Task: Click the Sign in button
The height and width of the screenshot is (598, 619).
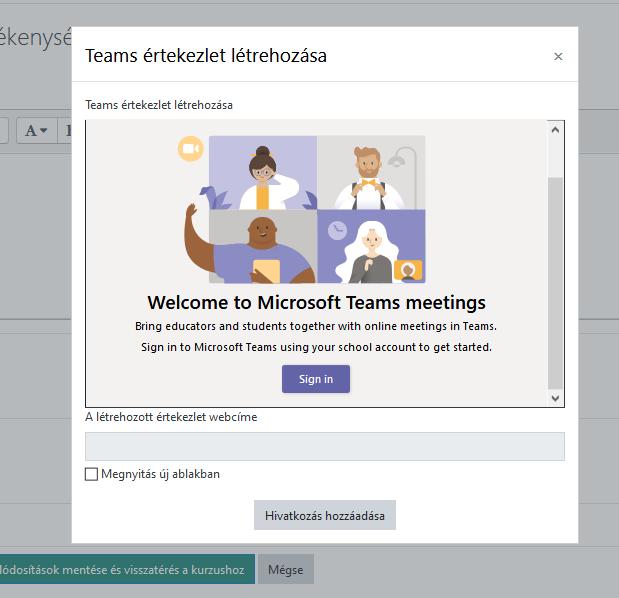Action: (315, 379)
